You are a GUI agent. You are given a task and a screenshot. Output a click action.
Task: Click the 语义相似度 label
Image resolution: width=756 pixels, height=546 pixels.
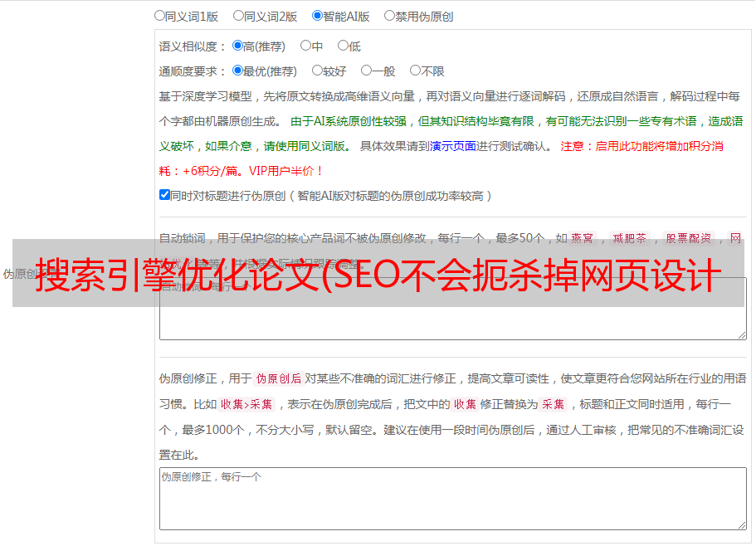point(193,46)
